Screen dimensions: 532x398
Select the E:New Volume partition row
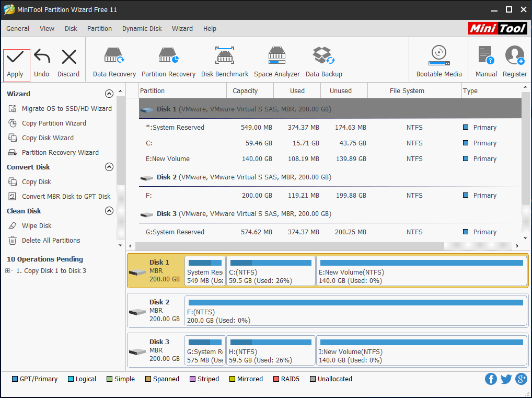(330, 158)
